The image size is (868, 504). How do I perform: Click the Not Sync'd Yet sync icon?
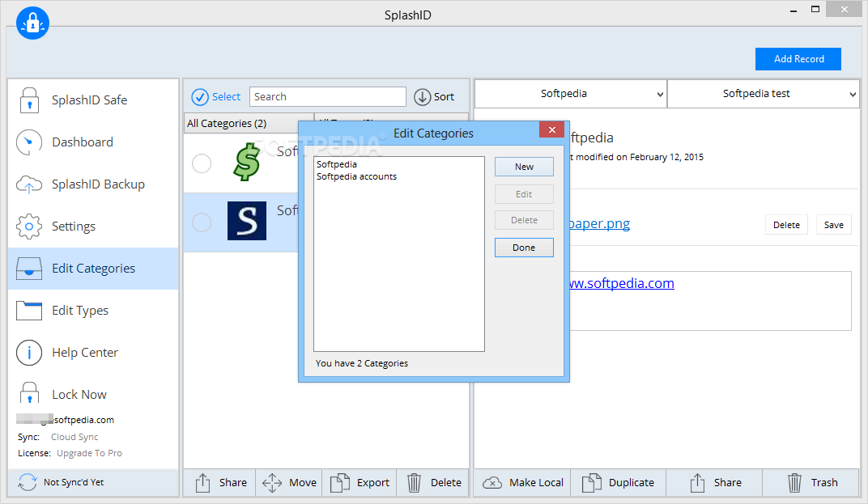[28, 482]
